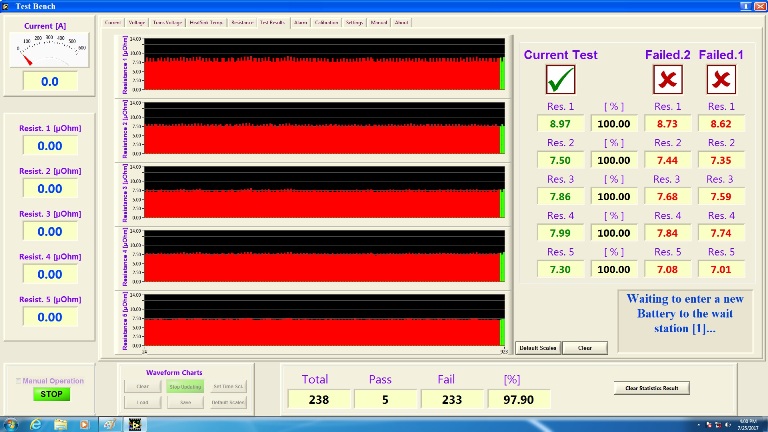Click the Current value field showing 0.0
The height and width of the screenshot is (432, 768).
click(x=50, y=81)
